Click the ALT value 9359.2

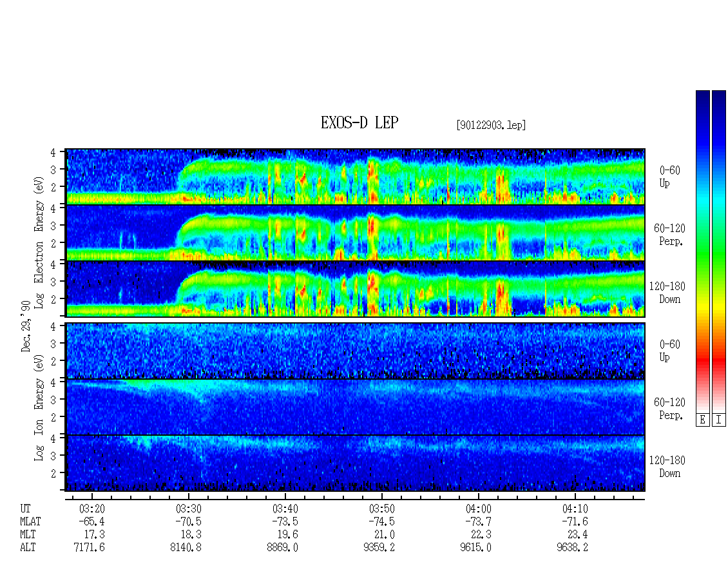379,548
